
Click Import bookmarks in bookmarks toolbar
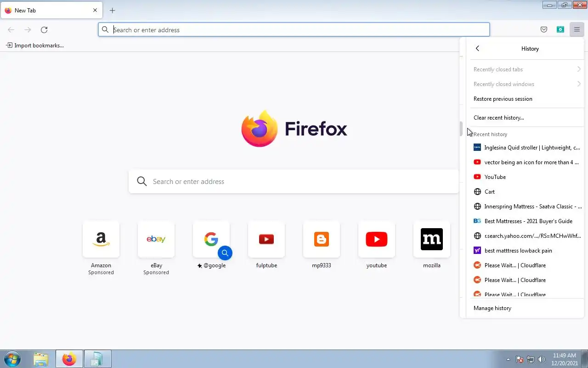(35, 45)
